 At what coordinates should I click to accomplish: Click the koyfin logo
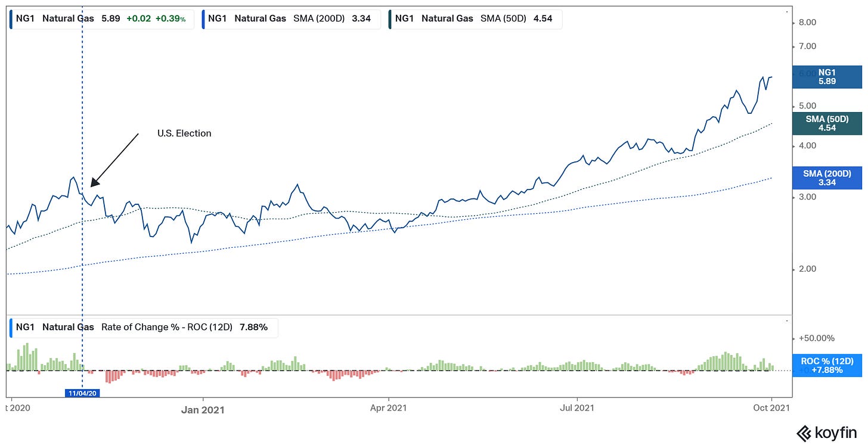point(828,433)
